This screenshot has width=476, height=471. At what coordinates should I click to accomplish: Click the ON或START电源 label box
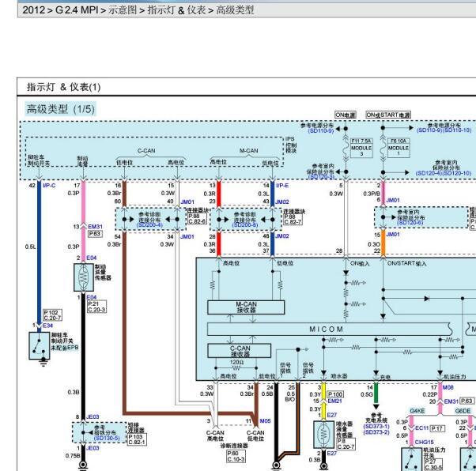coord(388,115)
